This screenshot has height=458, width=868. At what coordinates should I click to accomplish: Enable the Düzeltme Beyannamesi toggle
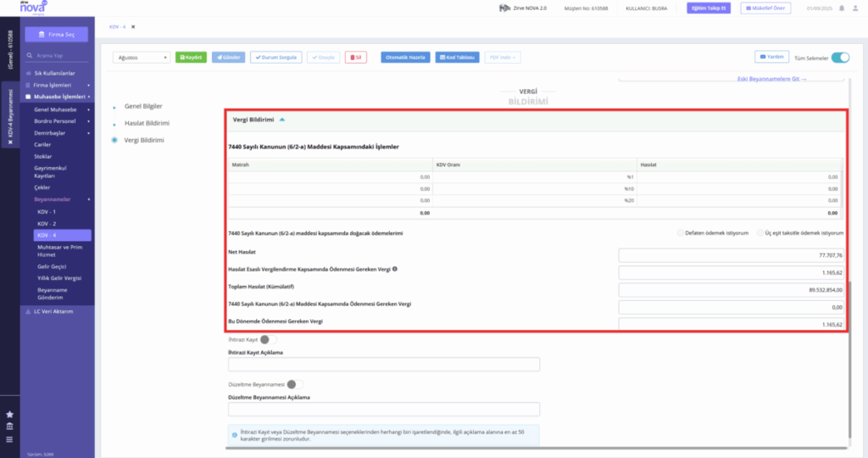pos(295,384)
